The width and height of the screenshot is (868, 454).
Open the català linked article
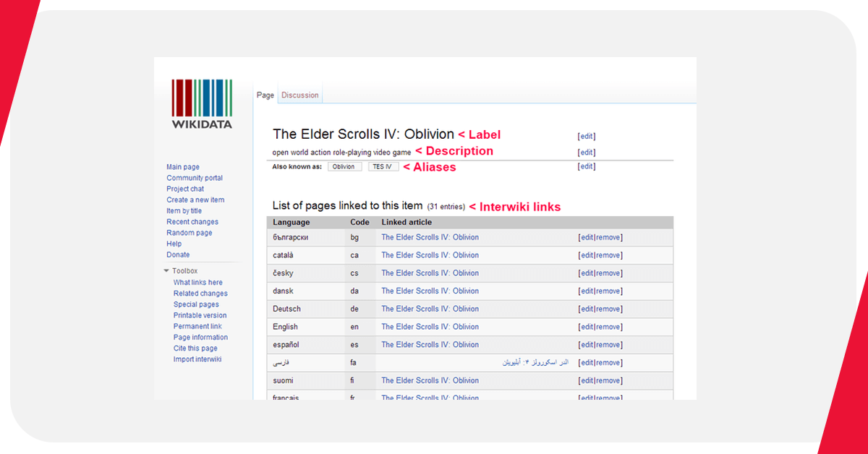(430, 255)
